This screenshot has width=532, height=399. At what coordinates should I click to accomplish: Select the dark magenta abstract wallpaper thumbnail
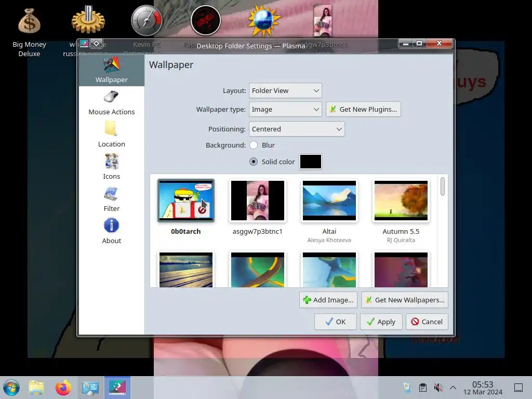(x=401, y=270)
